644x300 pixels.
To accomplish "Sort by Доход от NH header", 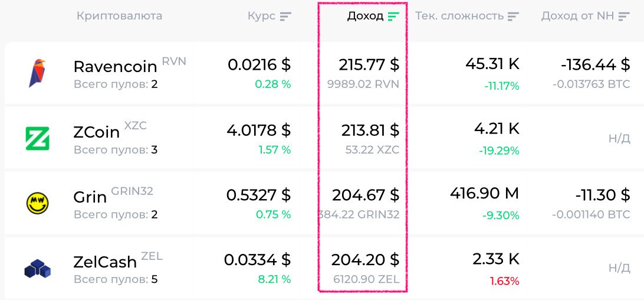I will pos(577,16).
